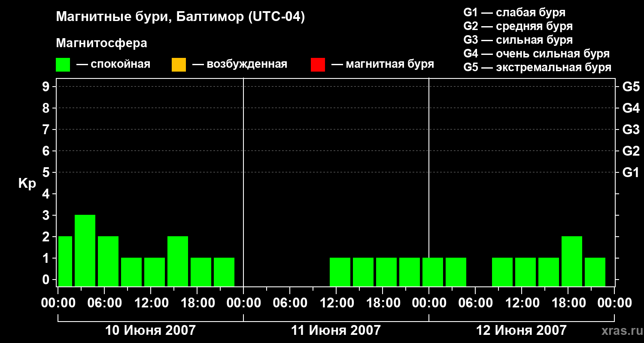Select the first bar on 11 June near 12:00

pyautogui.click(x=340, y=272)
